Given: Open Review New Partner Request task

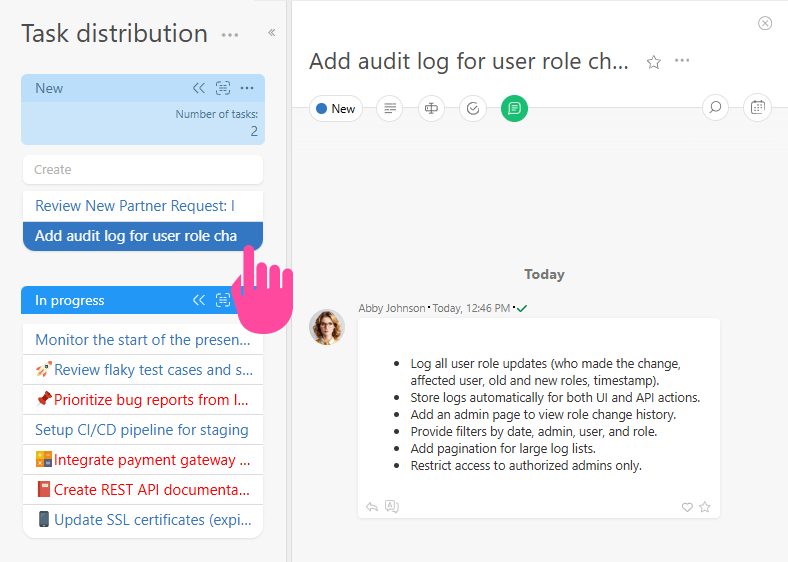Looking at the screenshot, I should 135,205.
